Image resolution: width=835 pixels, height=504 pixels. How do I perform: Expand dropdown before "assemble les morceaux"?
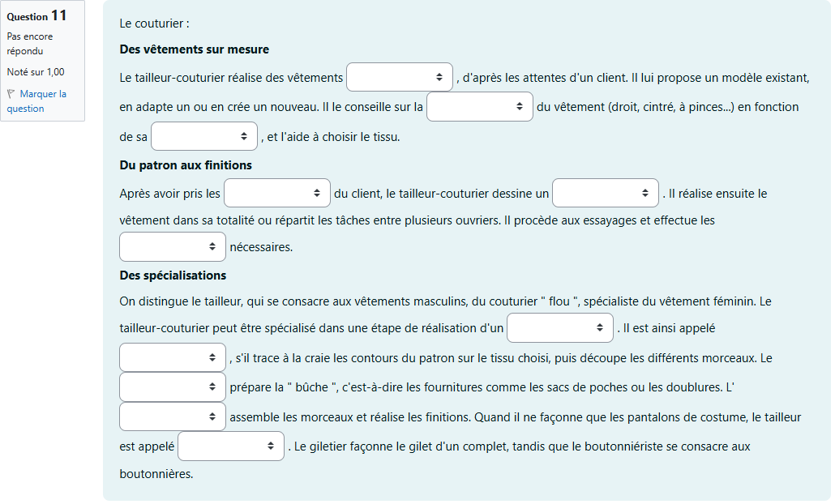[x=173, y=416]
